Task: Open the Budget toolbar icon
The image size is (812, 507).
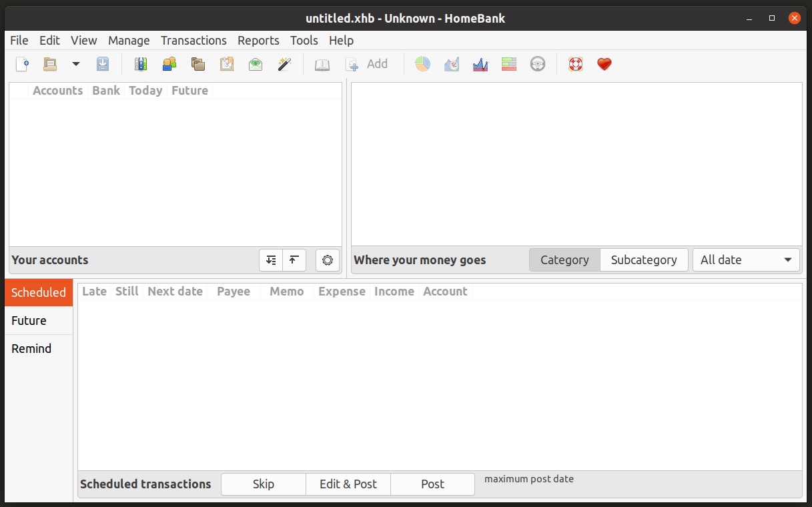Action: coord(256,64)
